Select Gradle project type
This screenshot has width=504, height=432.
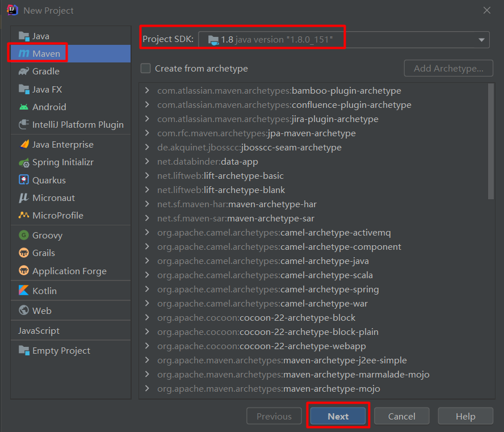pos(71,71)
